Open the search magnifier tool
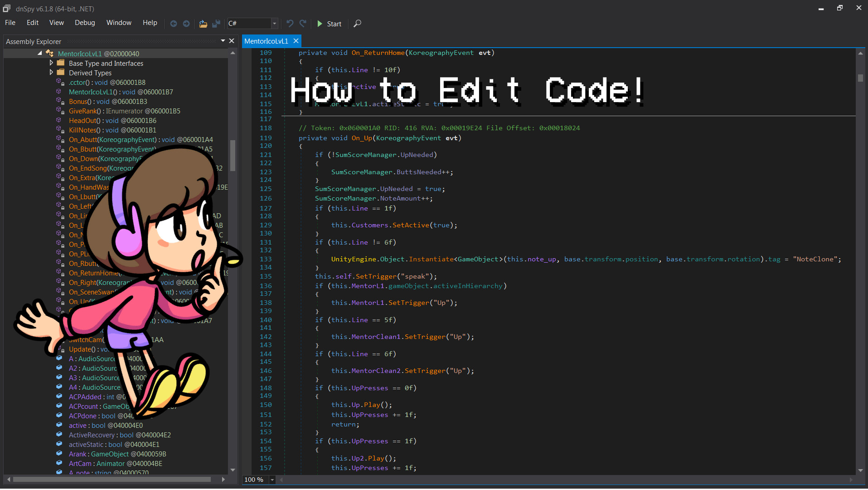The image size is (868, 490). tap(357, 24)
